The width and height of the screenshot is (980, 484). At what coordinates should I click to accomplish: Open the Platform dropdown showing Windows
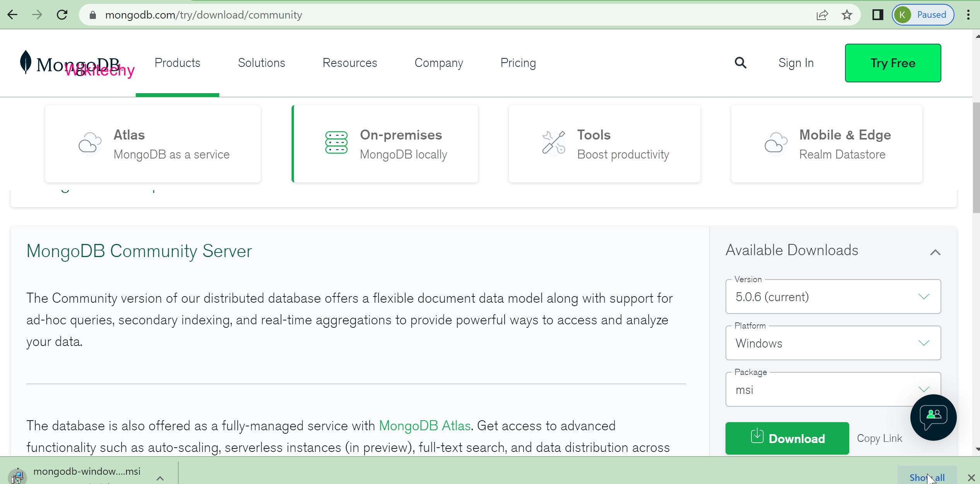(x=833, y=343)
